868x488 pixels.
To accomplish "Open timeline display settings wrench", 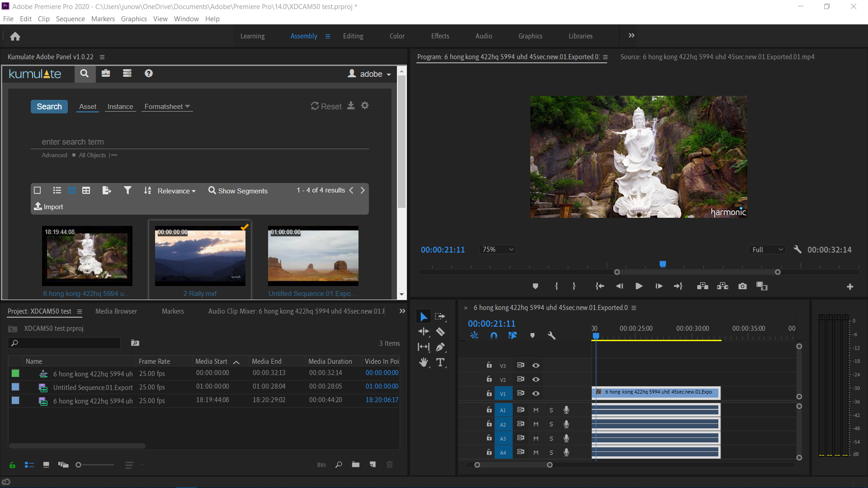I will click(x=552, y=336).
